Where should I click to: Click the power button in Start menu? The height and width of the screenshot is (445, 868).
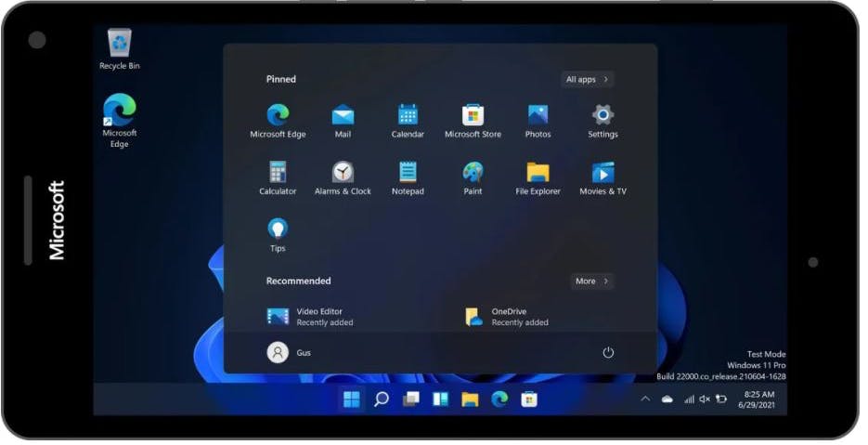click(608, 352)
